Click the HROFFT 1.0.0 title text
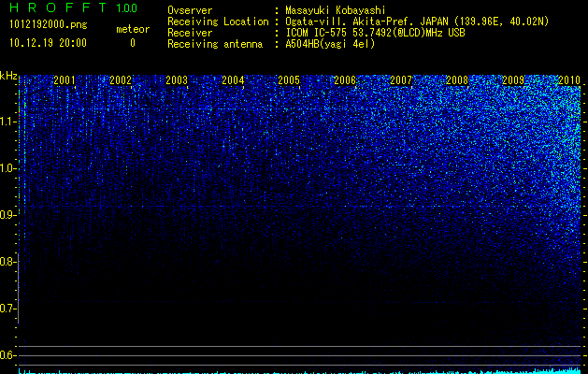The height and width of the screenshot is (374, 588). click(x=73, y=7)
